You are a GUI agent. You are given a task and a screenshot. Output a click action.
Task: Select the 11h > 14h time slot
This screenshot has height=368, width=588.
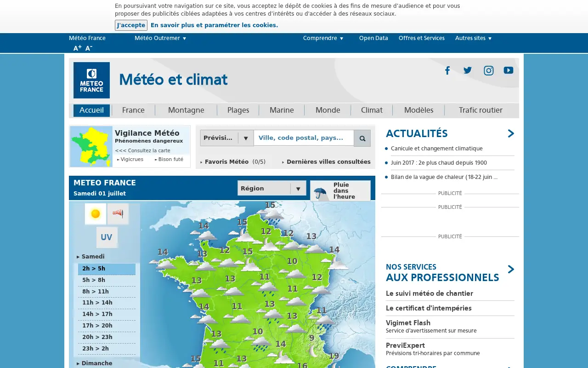pyautogui.click(x=107, y=303)
